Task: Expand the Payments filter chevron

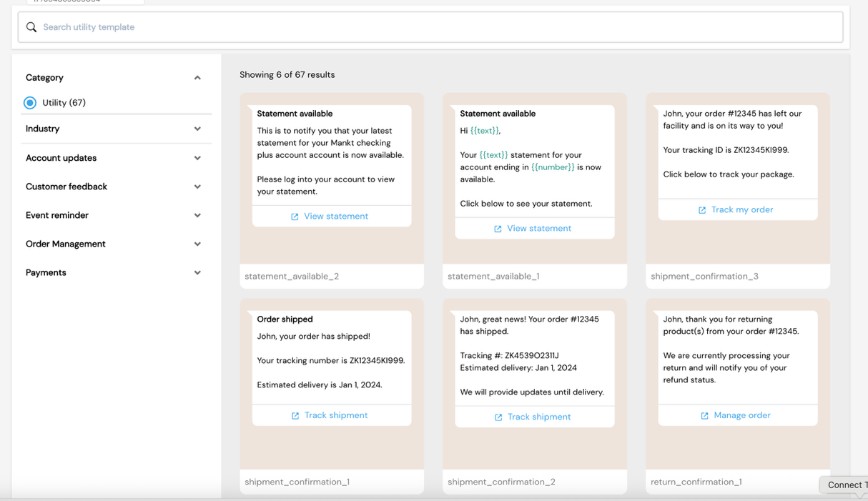Action: [197, 272]
